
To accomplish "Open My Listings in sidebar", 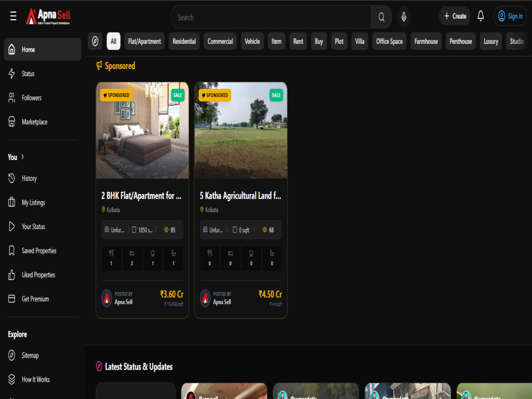I will 43,203.
